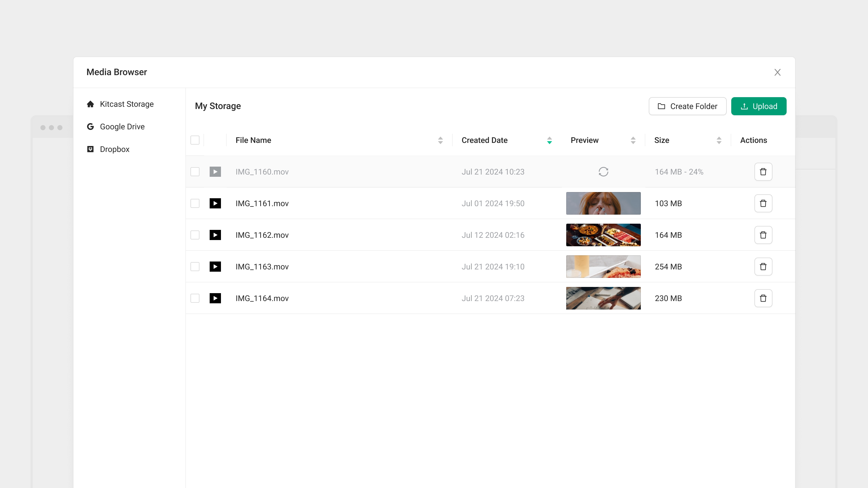Open Google Drive storage source
This screenshot has width=868, height=488.
pyautogui.click(x=122, y=127)
